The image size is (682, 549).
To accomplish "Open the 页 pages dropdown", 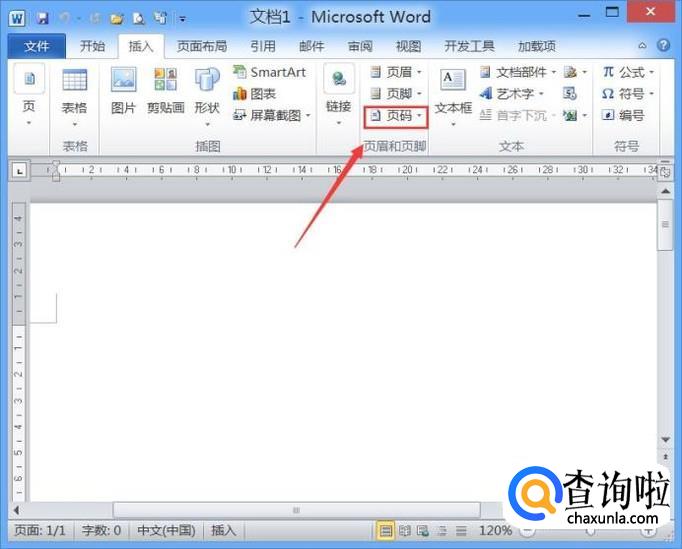I will pyautogui.click(x=29, y=95).
